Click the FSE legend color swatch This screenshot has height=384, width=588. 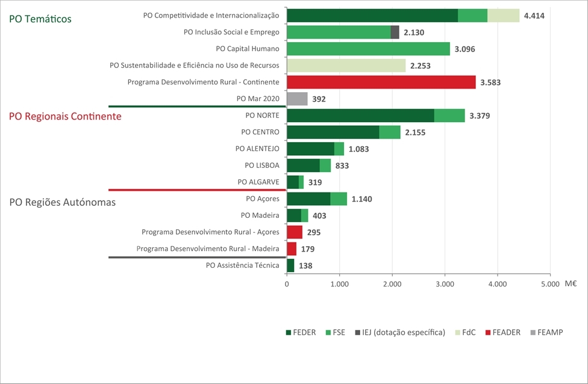pos(328,332)
